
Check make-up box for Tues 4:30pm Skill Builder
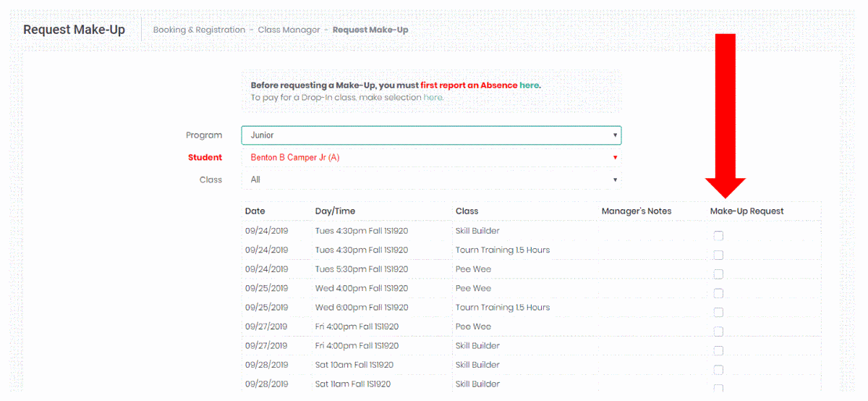718,236
